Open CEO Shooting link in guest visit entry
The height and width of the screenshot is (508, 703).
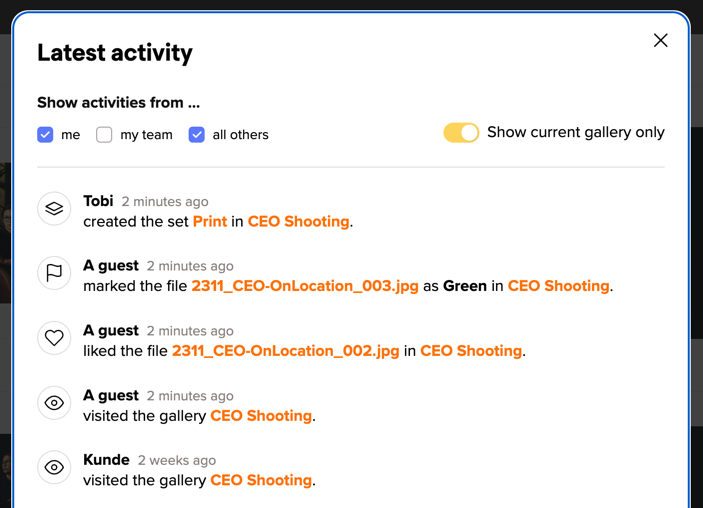(261, 416)
